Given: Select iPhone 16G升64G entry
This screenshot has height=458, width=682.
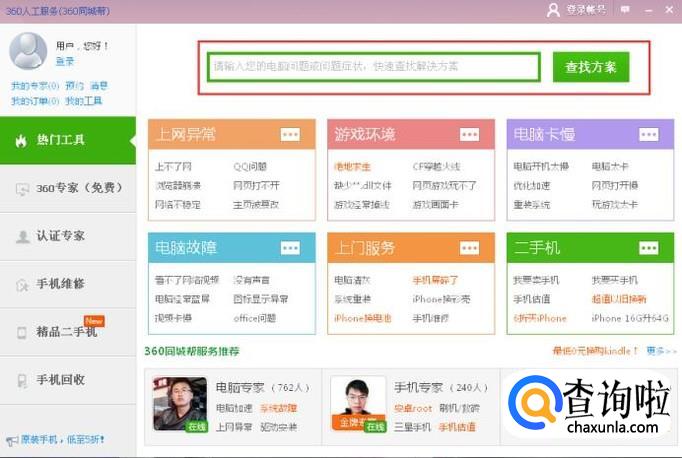Looking at the screenshot, I should coord(630,318).
